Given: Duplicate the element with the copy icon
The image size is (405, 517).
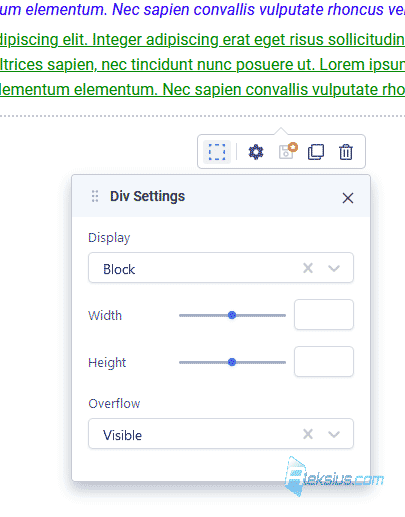Looking at the screenshot, I should pyautogui.click(x=316, y=152).
